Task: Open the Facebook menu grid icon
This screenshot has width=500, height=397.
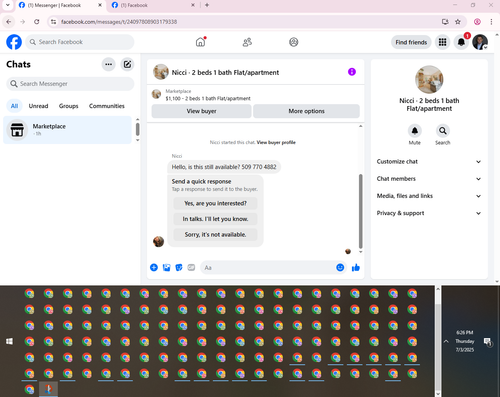Action: pyautogui.click(x=442, y=42)
